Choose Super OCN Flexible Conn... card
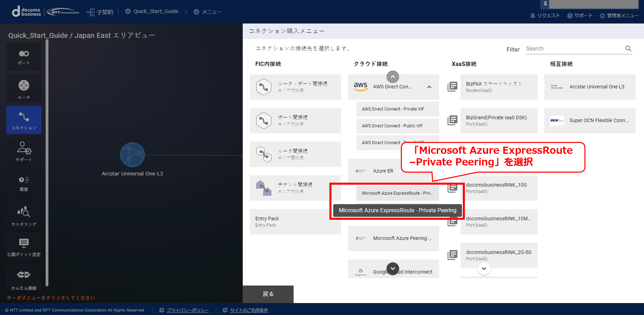 click(x=590, y=121)
